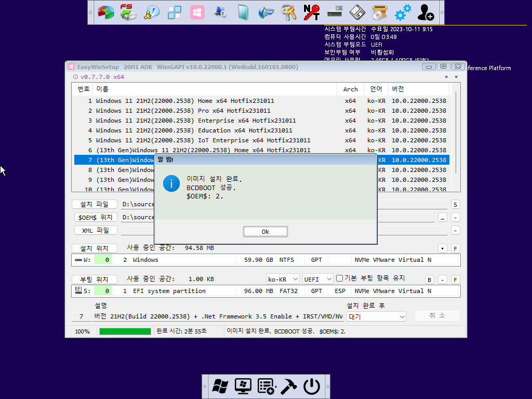Click the 버전 column header
This screenshot has width=532, height=399.
point(418,89)
